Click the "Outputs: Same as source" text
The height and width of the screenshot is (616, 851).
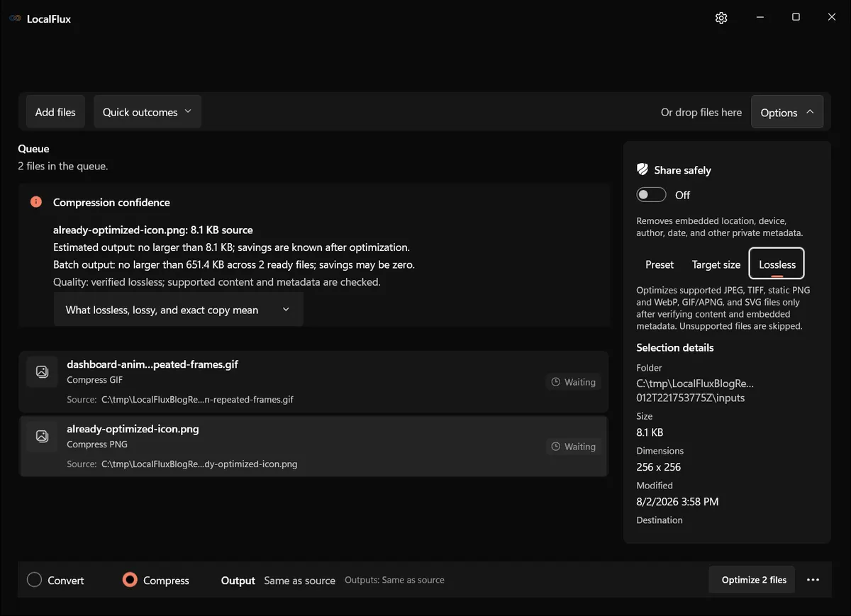point(394,580)
